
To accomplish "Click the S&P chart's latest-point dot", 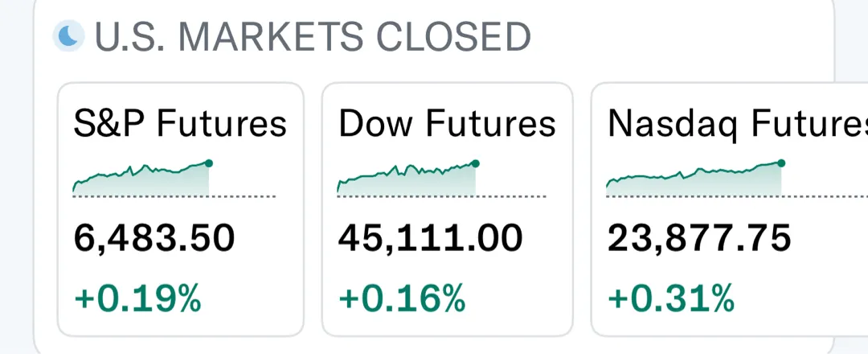I will click(x=209, y=163).
